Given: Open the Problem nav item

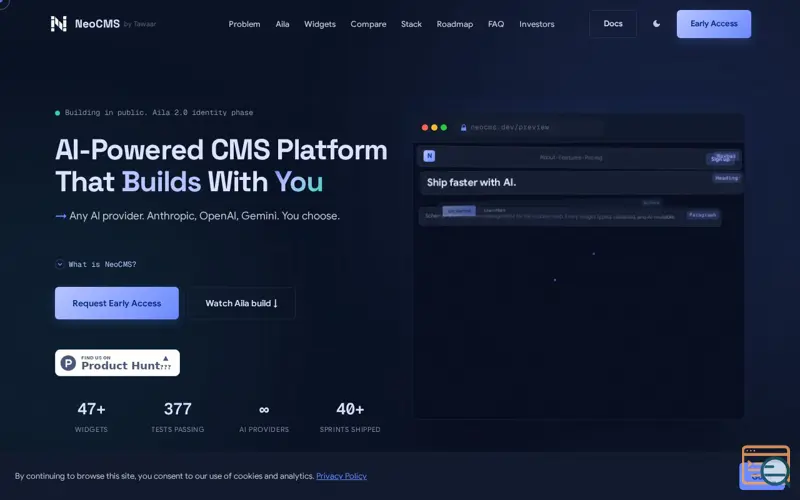Looking at the screenshot, I should click(244, 24).
